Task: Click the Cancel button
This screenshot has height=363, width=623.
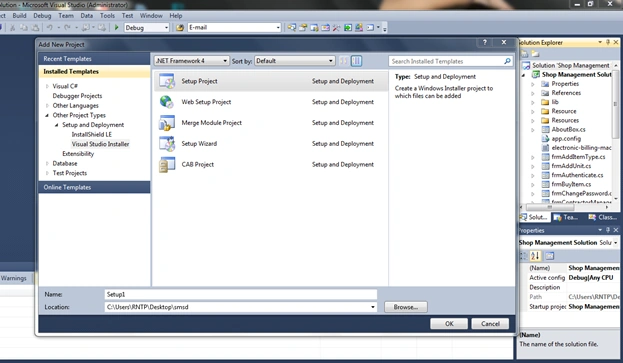Action: 490,324
